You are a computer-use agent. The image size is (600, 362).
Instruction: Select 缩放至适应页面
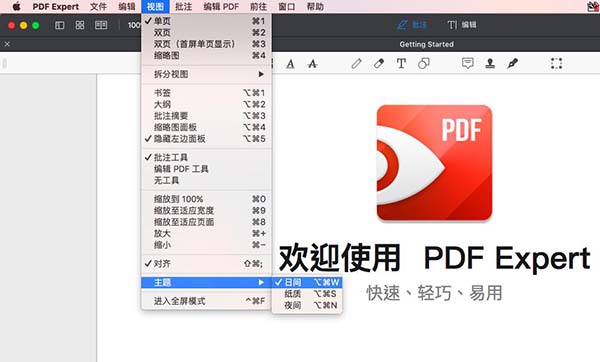point(206,222)
